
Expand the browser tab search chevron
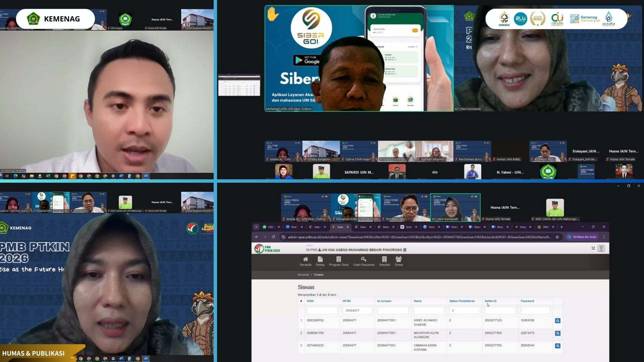pos(256,227)
